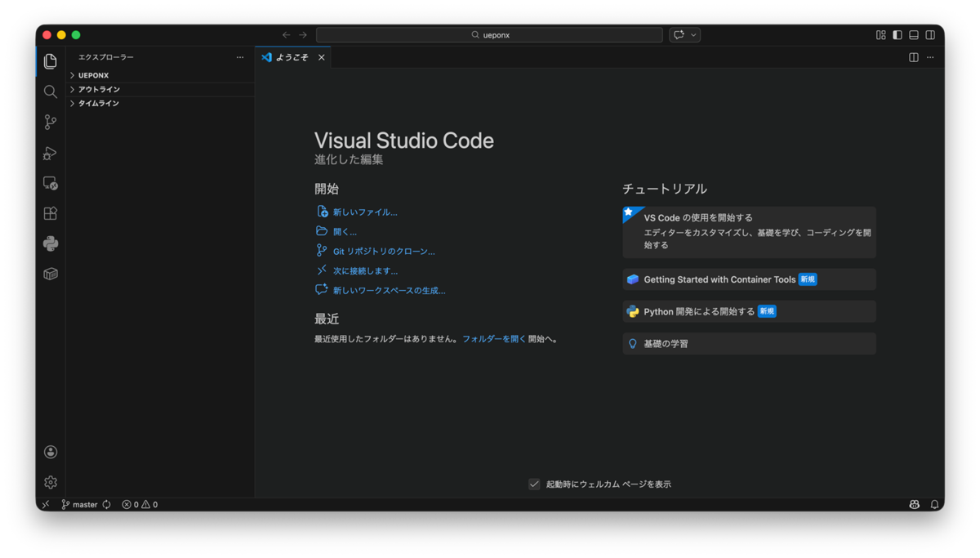Image resolution: width=980 pixels, height=558 pixels.
Task: Open the dropdown arrow next to Copilot chat
Action: pos(693,35)
